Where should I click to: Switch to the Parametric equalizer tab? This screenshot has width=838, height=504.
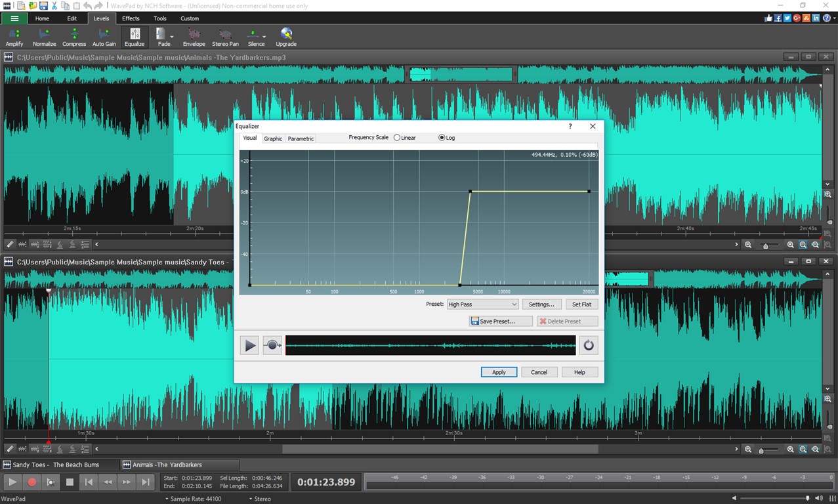301,138
